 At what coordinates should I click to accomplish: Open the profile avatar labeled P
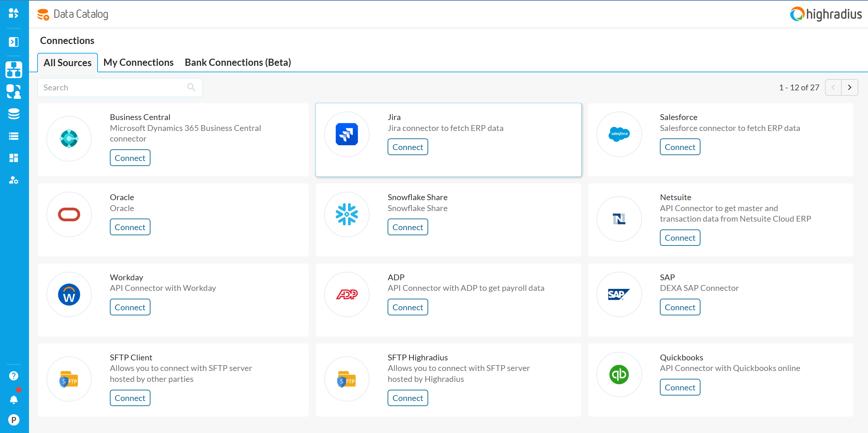[14, 420]
